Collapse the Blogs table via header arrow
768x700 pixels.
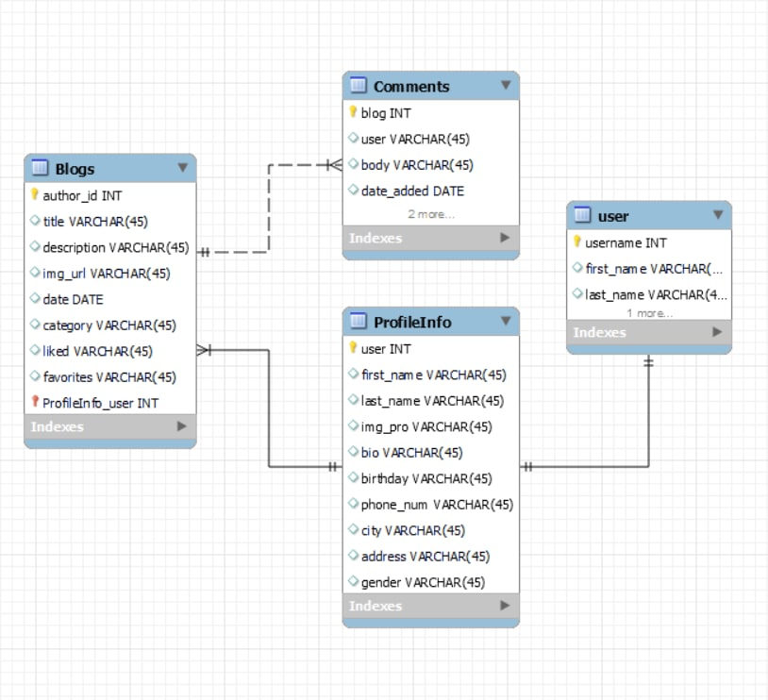coord(183,167)
